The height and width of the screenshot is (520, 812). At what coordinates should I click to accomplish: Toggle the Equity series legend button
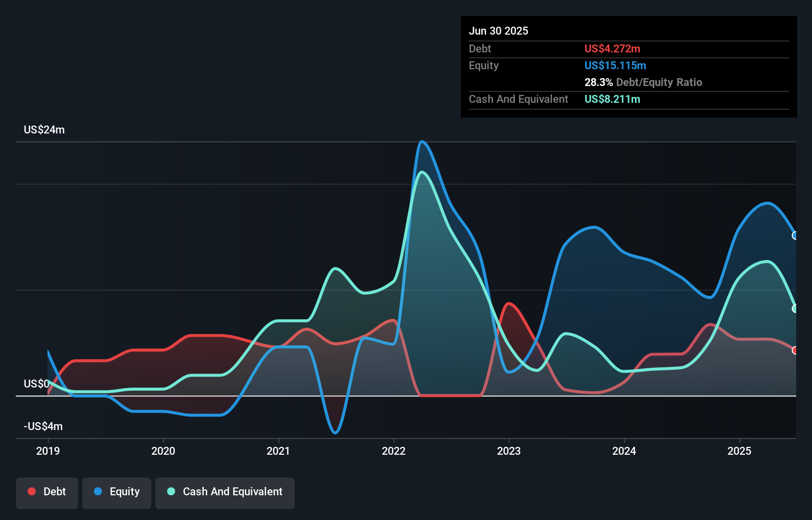coord(117,493)
